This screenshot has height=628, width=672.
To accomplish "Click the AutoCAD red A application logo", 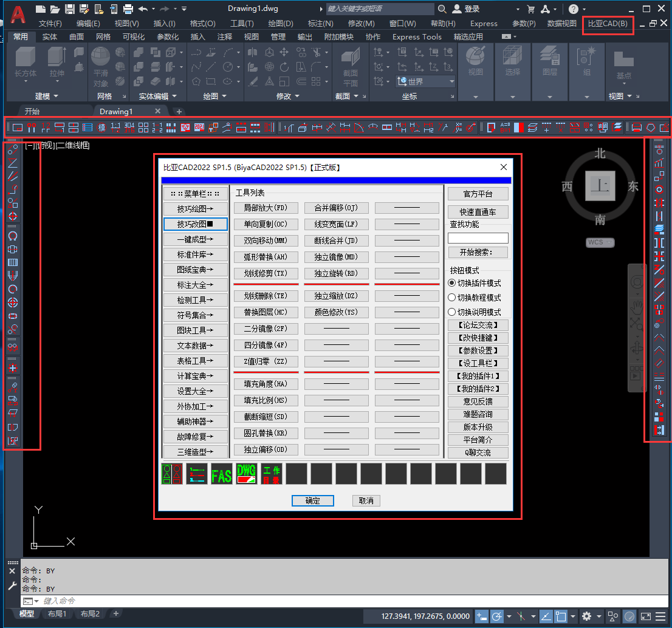I will click(18, 15).
